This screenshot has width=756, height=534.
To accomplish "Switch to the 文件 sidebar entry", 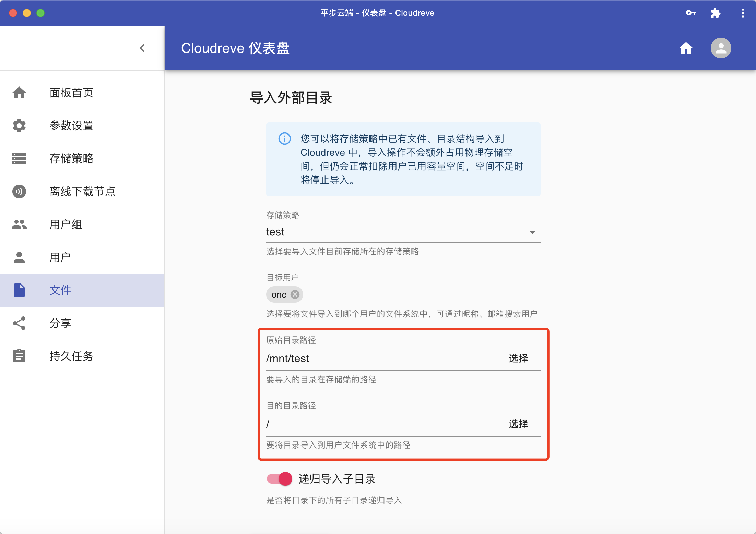I will click(60, 290).
